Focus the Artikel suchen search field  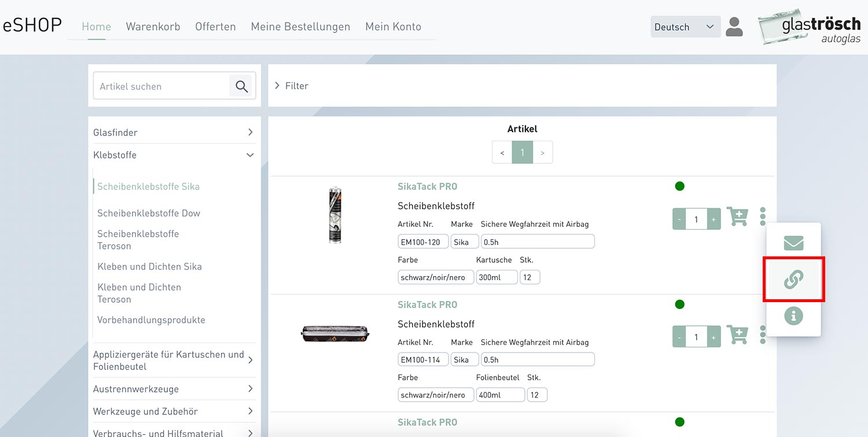pos(161,86)
